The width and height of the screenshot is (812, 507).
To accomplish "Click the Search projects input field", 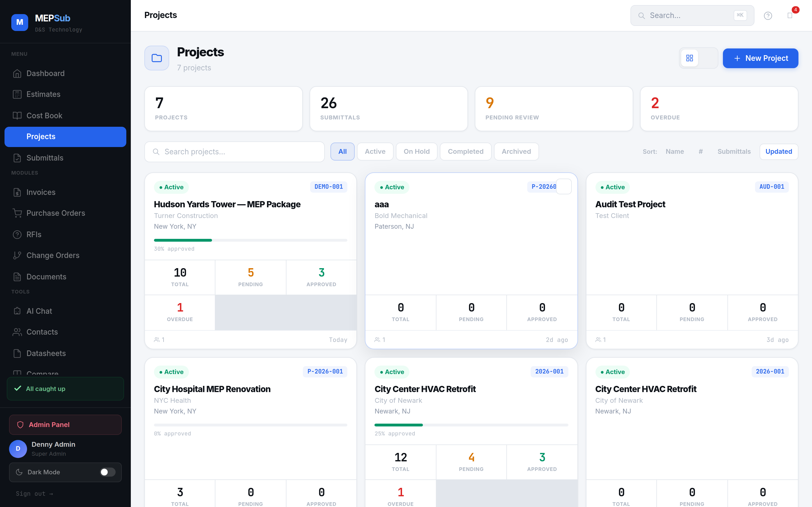I will (234, 152).
